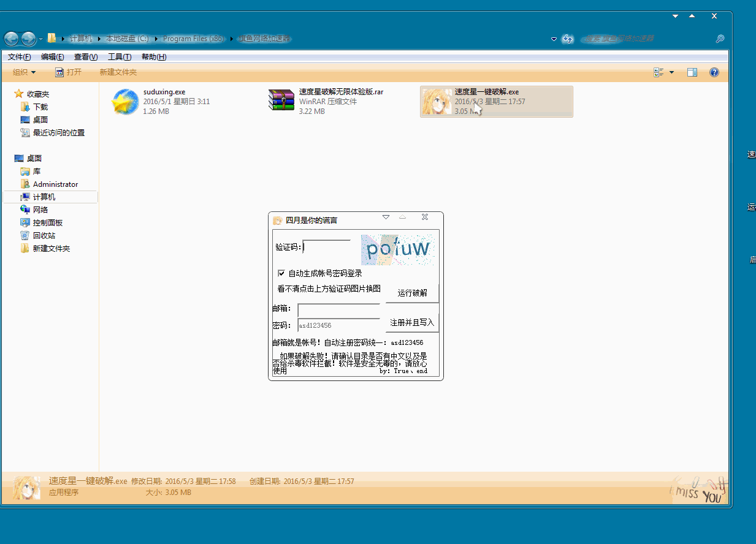Select 本地磁盘 (C:) in the address breadcrumb
This screenshot has width=756, height=544.
[x=128, y=39]
